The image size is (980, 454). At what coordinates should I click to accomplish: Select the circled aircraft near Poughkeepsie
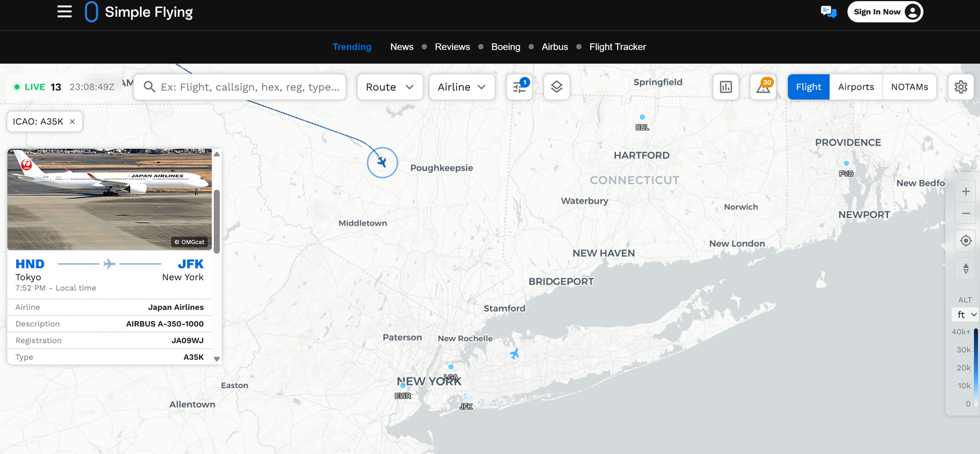pos(382,163)
